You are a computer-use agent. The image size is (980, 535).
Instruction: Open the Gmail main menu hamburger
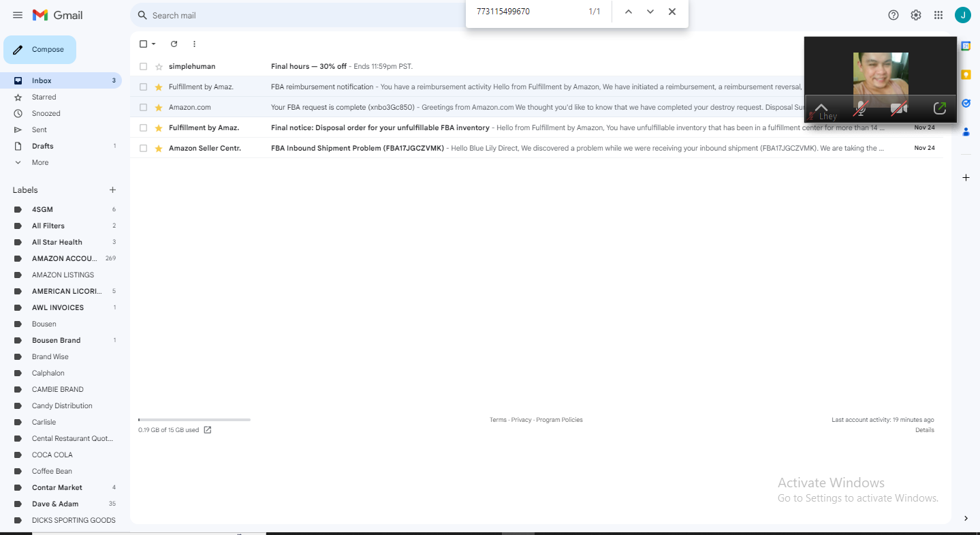coord(18,15)
